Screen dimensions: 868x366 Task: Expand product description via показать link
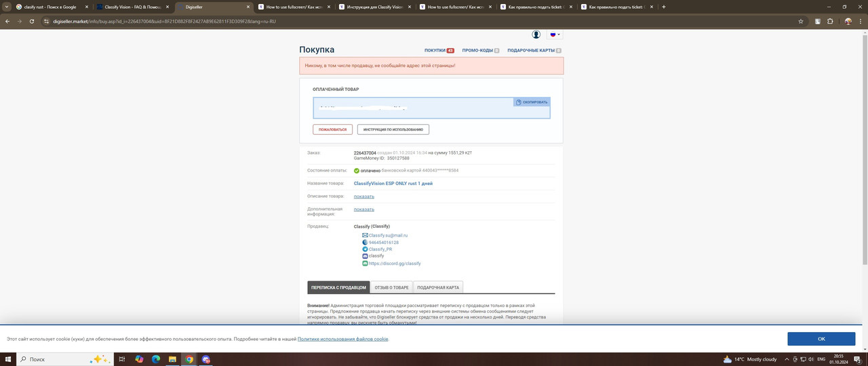coord(363,197)
